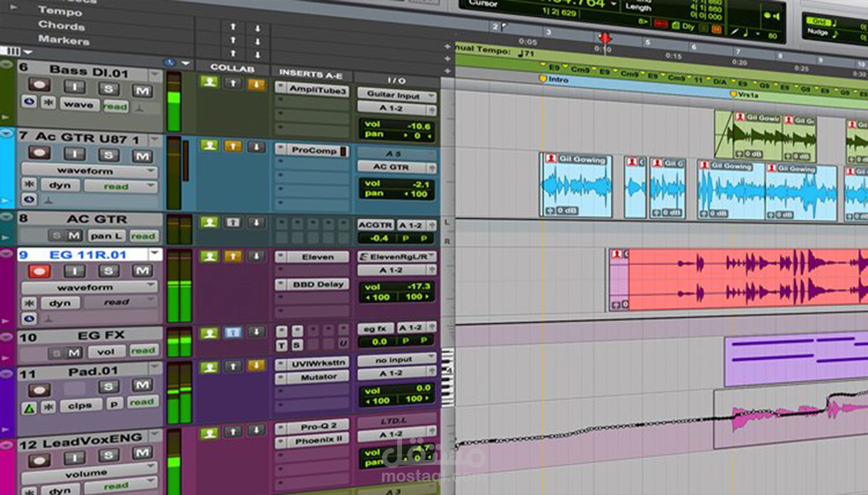Image resolution: width=868 pixels, height=495 pixels.
Task: Solo the Bass DI.01 track
Action: pos(108,89)
